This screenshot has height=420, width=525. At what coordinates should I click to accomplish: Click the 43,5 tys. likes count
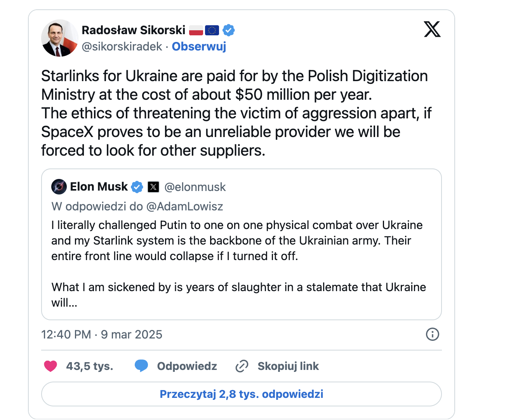coord(89,366)
